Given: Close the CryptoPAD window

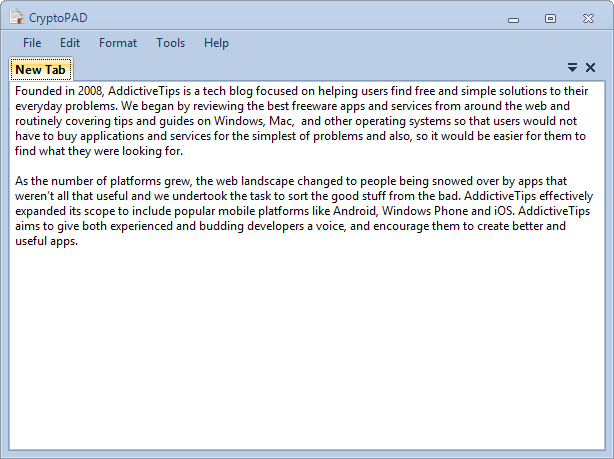Looking at the screenshot, I should 588,18.
